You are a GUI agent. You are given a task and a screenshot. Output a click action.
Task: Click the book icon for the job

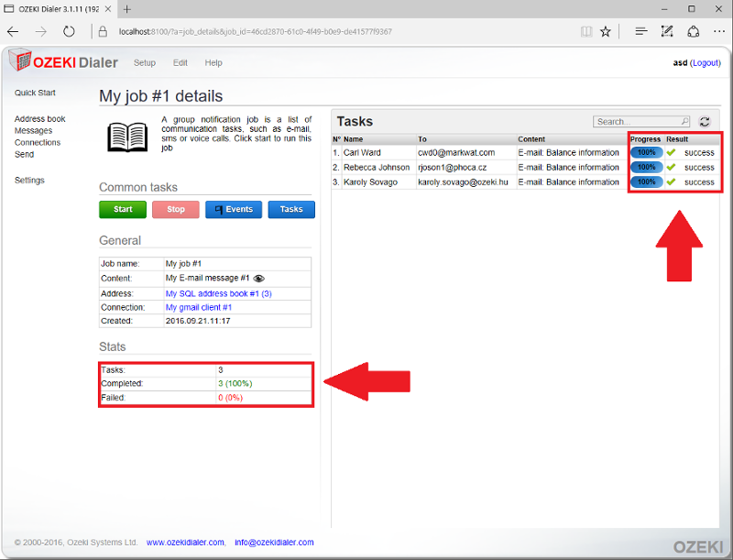(x=127, y=136)
